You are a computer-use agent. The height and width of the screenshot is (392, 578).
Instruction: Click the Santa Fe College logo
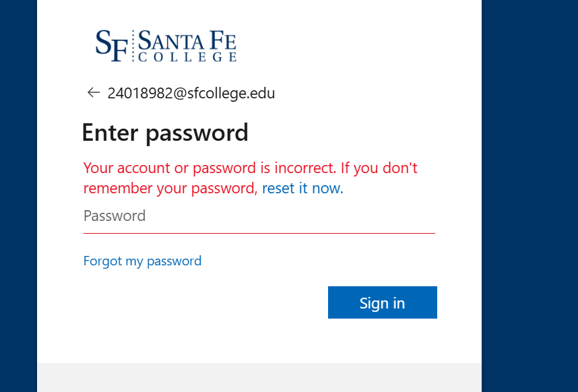pyautogui.click(x=166, y=46)
